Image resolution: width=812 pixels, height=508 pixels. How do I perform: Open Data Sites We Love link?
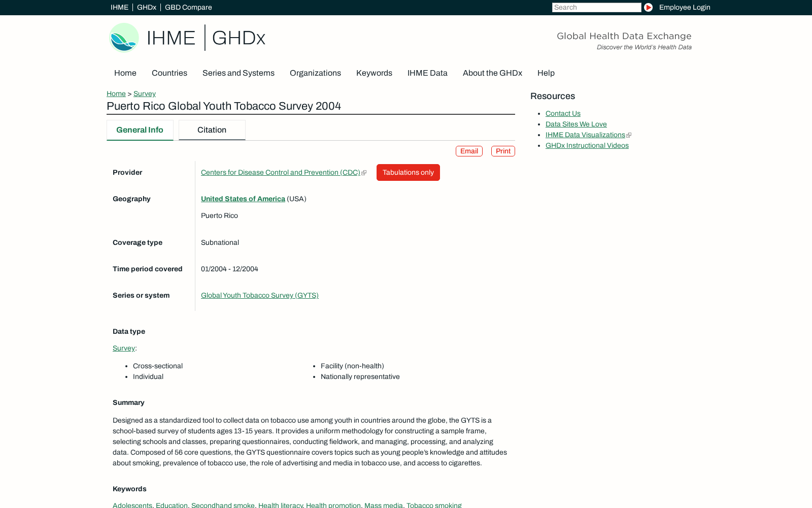[576, 124]
